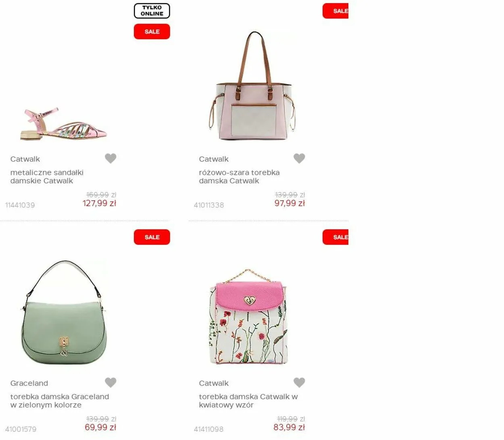Open 'torebka damska Graceland w zielonym kolorze'

(x=60, y=401)
